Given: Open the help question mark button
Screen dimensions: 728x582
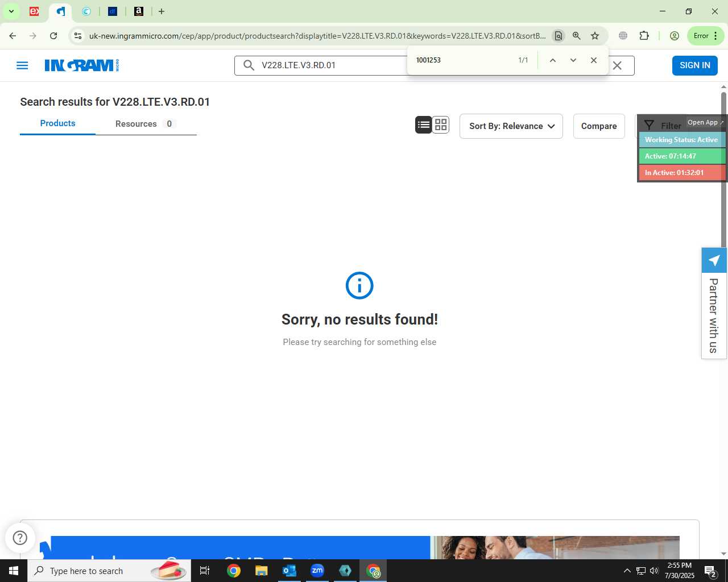Looking at the screenshot, I should tap(20, 538).
